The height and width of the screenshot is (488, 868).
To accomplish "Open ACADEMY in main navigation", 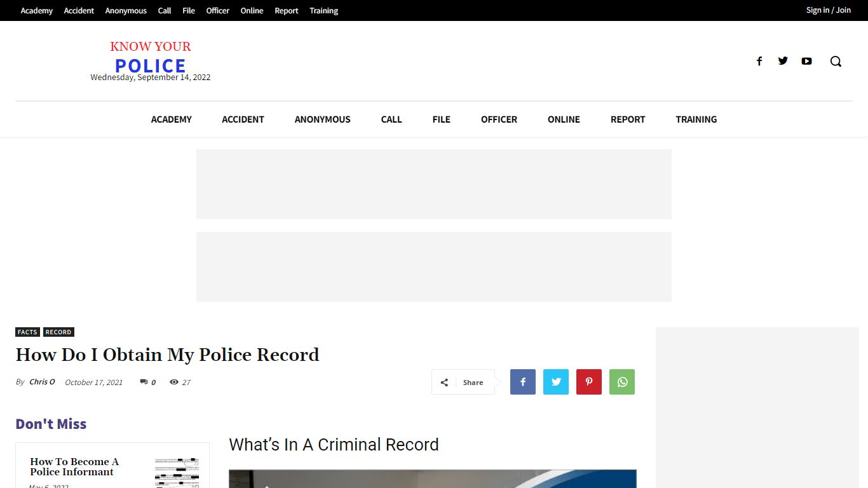I will click(x=172, y=119).
